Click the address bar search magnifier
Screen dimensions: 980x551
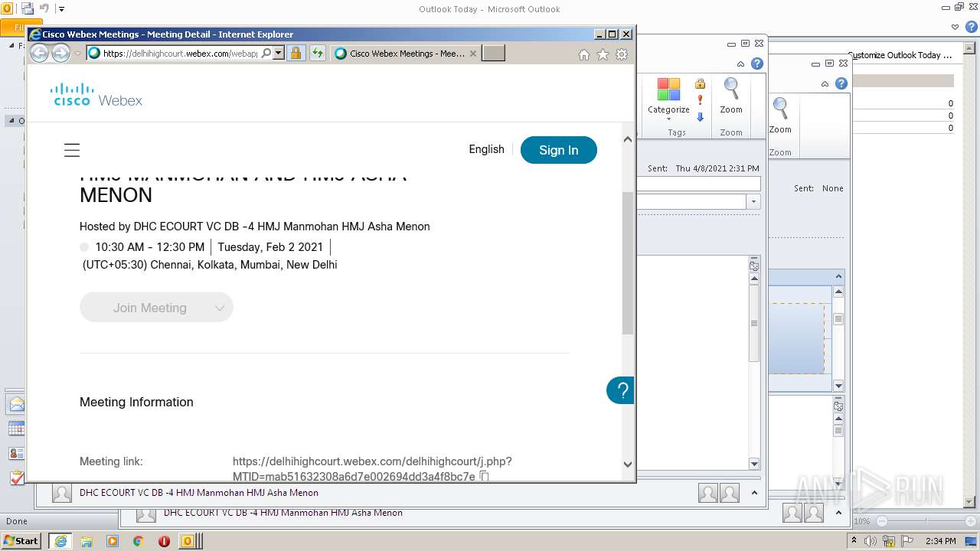point(266,53)
